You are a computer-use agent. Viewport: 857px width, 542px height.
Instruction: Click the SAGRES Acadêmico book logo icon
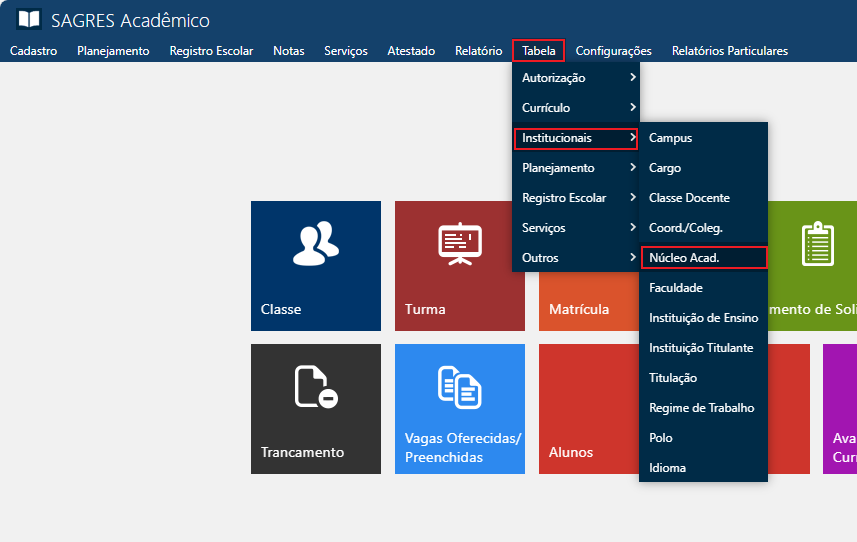pyautogui.click(x=30, y=20)
